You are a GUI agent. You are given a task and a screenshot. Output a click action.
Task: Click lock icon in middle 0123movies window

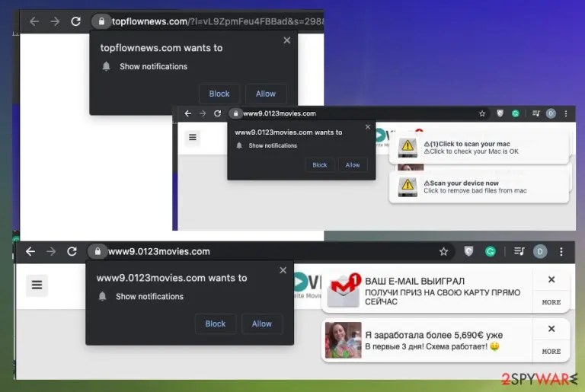235,113
